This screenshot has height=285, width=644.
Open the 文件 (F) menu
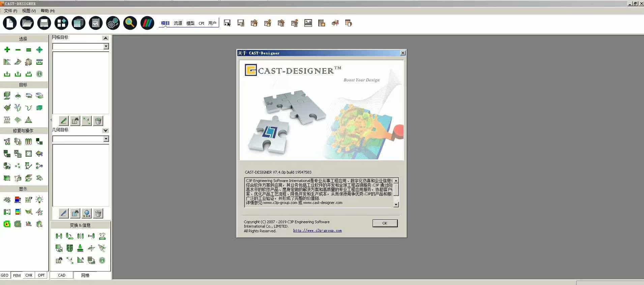[x=10, y=11]
